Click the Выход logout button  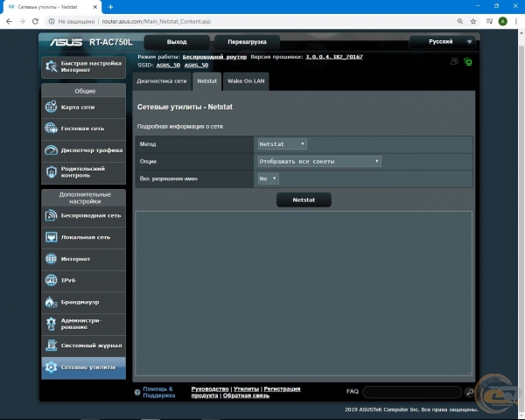(176, 42)
